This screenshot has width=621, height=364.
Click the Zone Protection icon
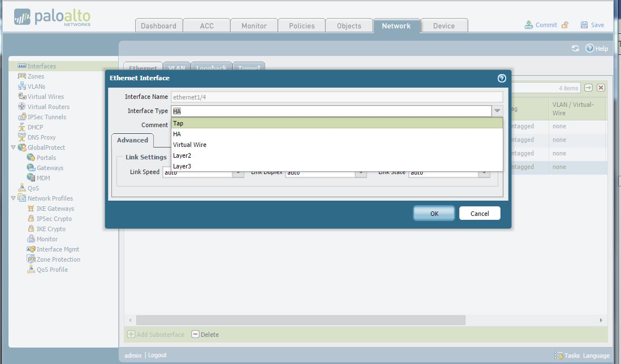point(31,259)
